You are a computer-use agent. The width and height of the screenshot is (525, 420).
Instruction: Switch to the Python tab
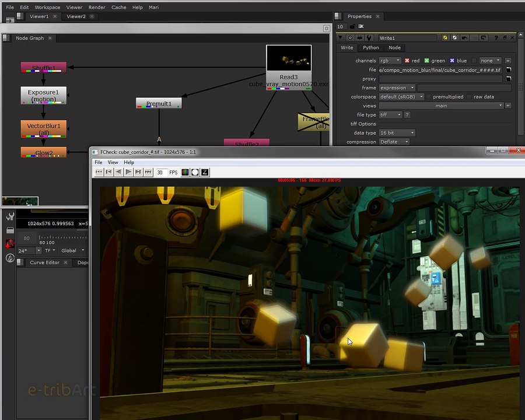tap(371, 48)
